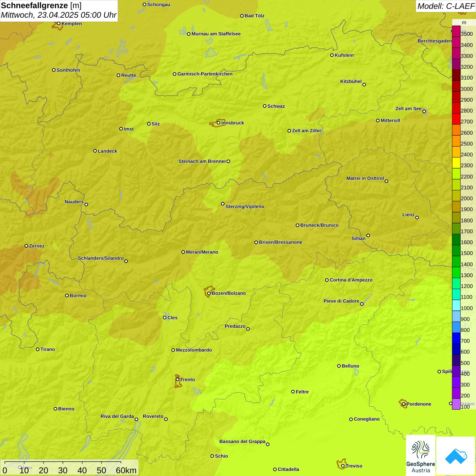Click the Schlanders/Silandro label

pyautogui.click(x=101, y=258)
